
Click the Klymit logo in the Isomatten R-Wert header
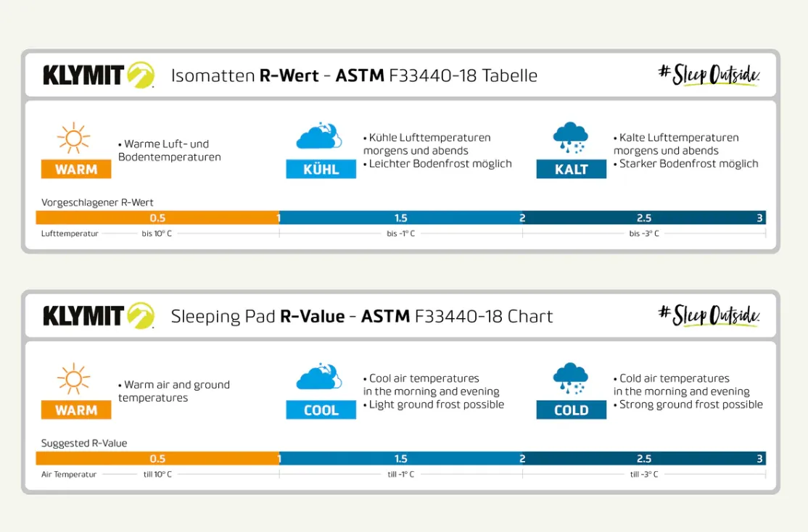pos(99,75)
